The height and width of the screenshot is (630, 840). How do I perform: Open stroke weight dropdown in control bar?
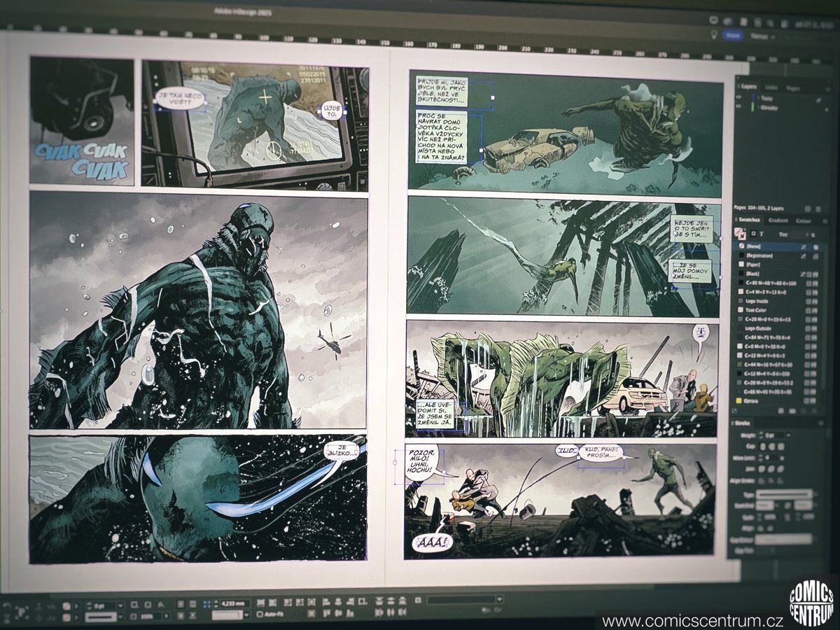[120, 605]
